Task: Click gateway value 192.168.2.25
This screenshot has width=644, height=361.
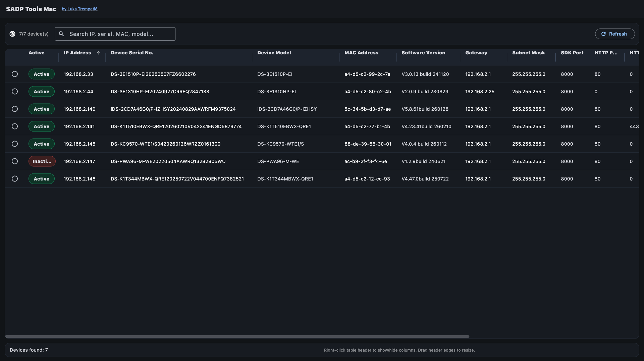Action: tap(480, 92)
